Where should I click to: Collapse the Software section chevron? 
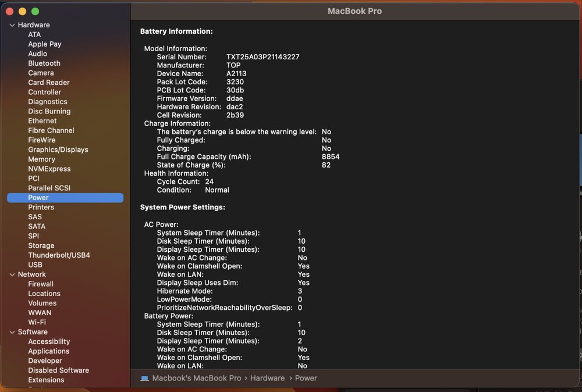(12, 332)
